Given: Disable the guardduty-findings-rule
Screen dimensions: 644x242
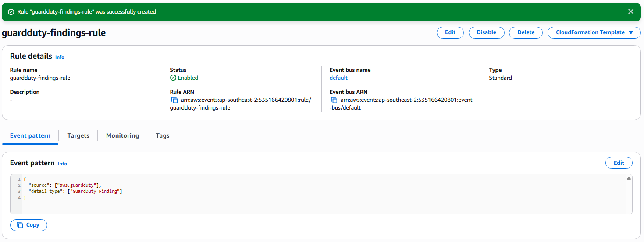Looking at the screenshot, I should [487, 32].
